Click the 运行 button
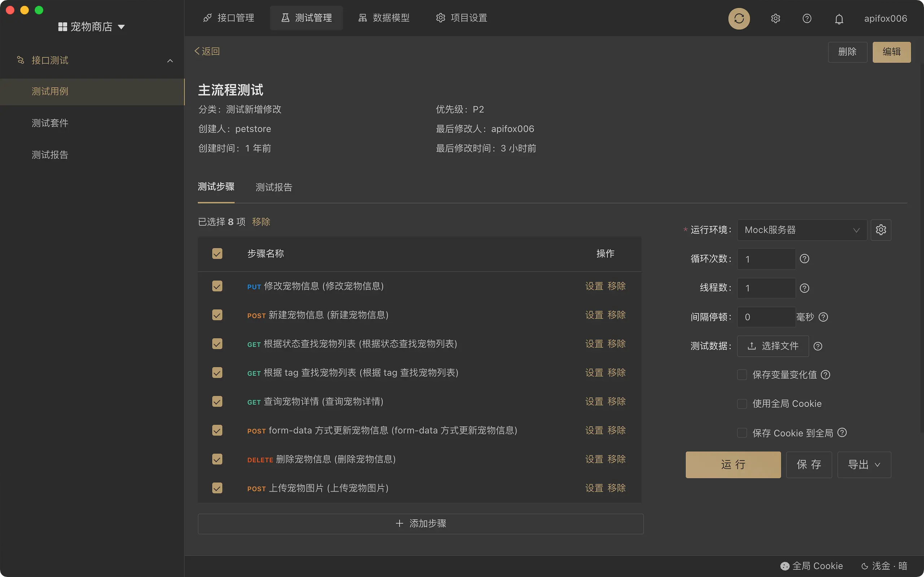The image size is (924, 577). pos(732,464)
